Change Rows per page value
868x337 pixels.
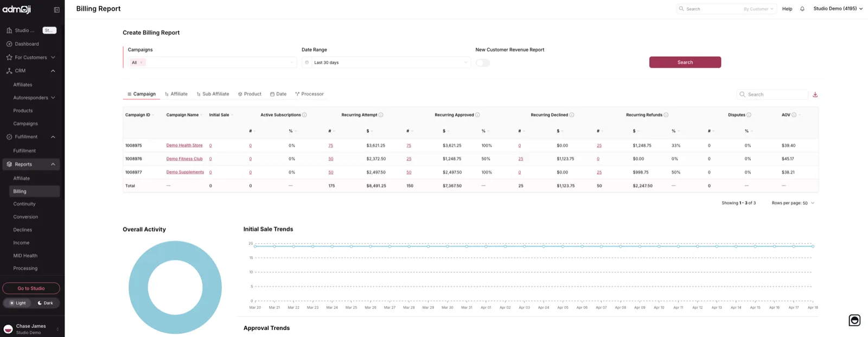[808, 203]
